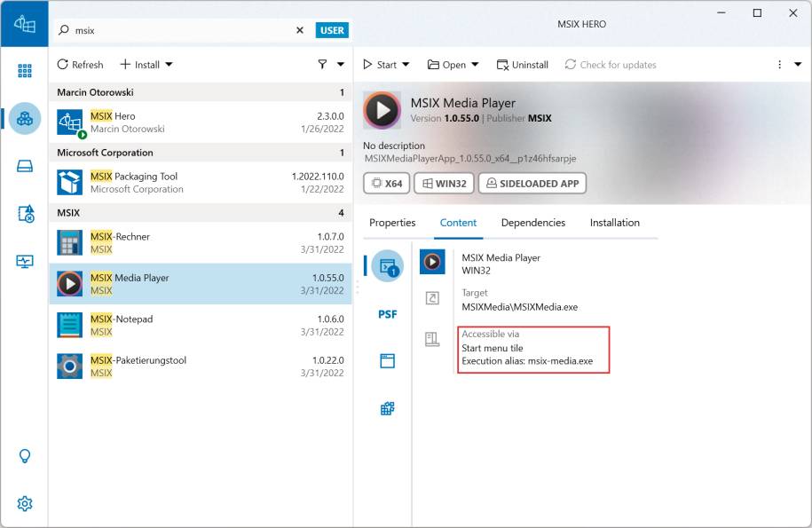The image size is (812, 528).
Task: Open the Files window content icon
Action: click(387, 361)
